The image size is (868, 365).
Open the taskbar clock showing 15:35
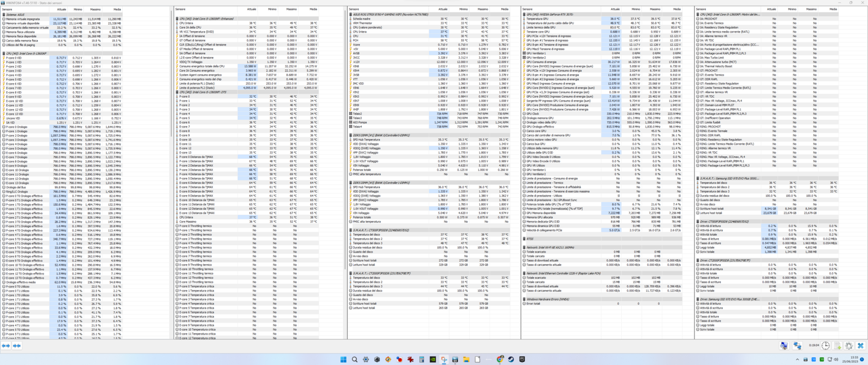click(x=850, y=359)
